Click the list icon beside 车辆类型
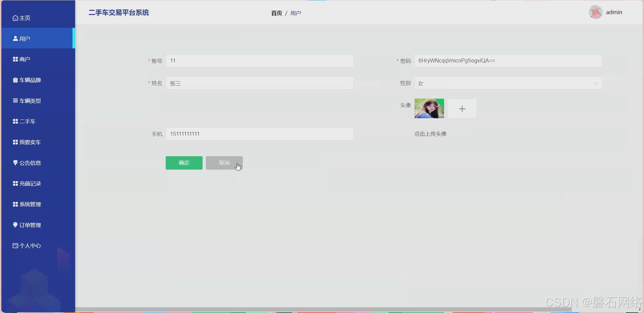Screen dimensions: 644x313 click(x=15, y=100)
